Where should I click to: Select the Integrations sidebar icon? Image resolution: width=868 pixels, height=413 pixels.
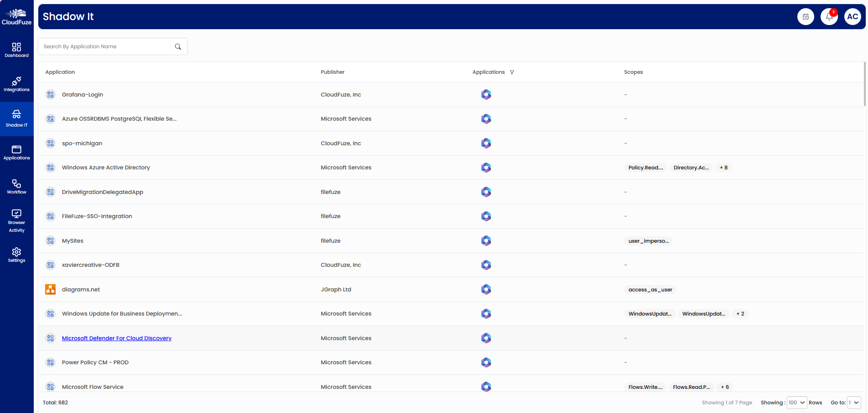point(16,84)
